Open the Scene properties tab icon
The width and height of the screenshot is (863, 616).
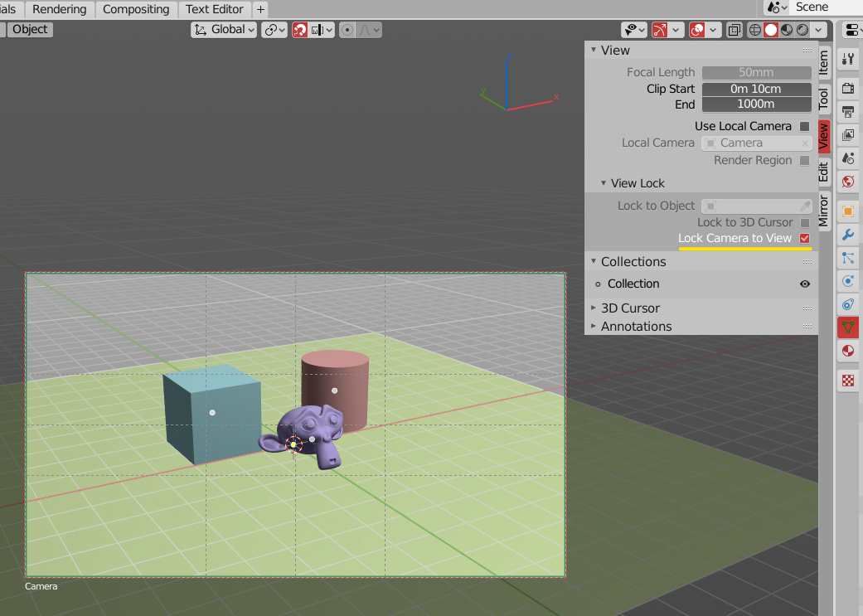point(848,158)
